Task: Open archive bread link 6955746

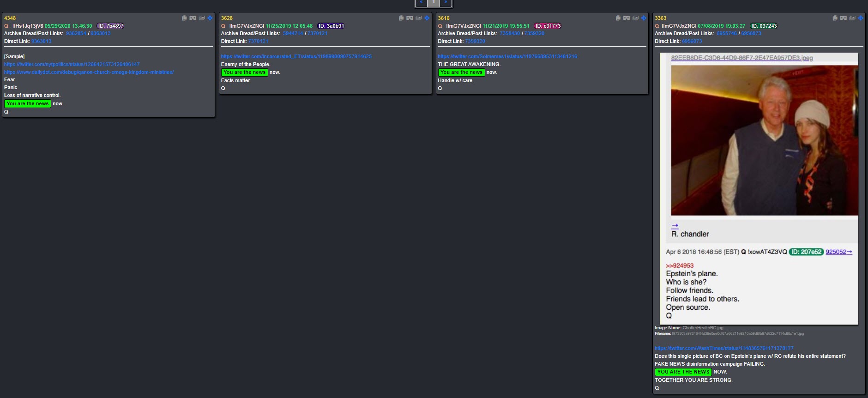Action: point(727,33)
